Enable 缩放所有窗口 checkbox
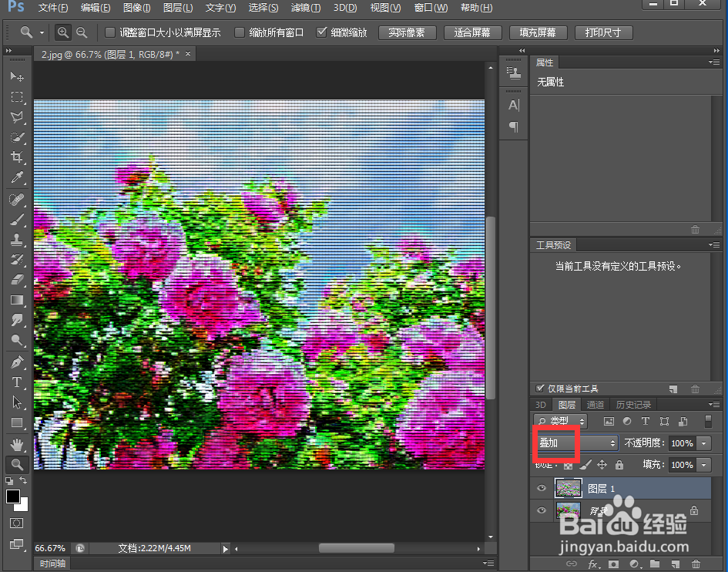The height and width of the screenshot is (572, 728). tap(239, 32)
